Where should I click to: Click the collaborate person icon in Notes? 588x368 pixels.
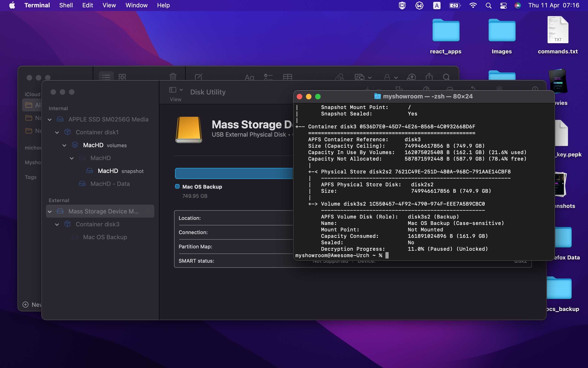[411, 77]
